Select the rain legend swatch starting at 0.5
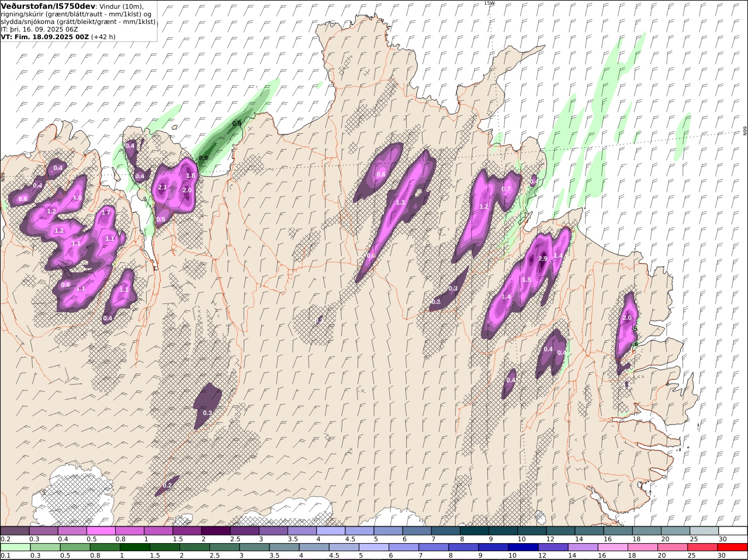 tap(75, 547)
